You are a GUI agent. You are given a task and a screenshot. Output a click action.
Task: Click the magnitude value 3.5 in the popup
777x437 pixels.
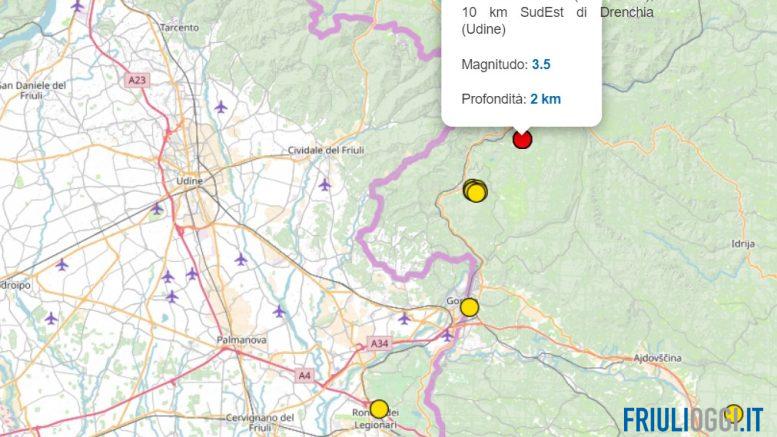click(541, 64)
